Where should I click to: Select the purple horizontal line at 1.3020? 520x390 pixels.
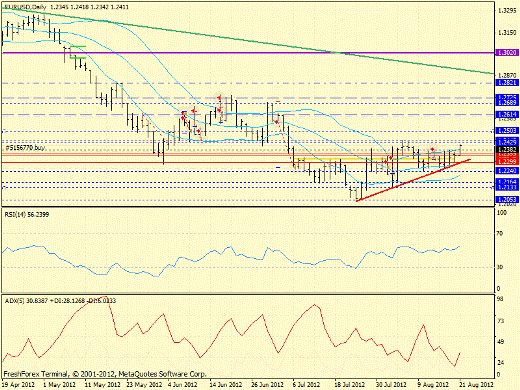point(248,53)
